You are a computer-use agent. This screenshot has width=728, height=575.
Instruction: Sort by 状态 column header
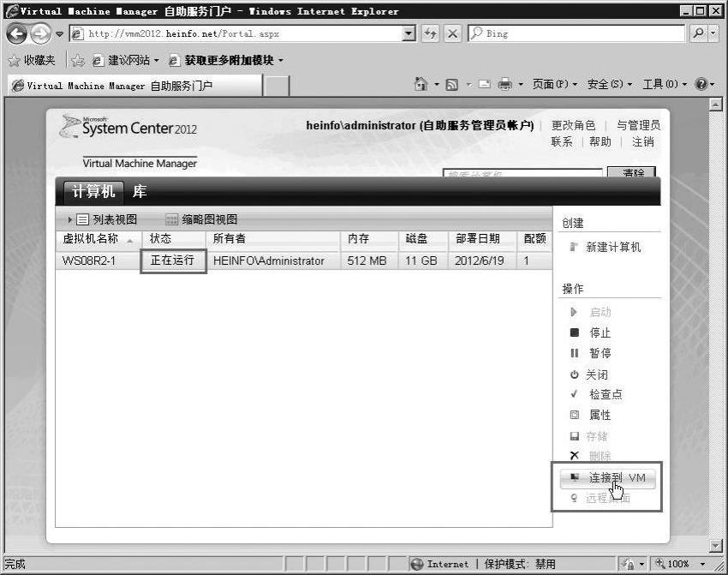coord(174,239)
